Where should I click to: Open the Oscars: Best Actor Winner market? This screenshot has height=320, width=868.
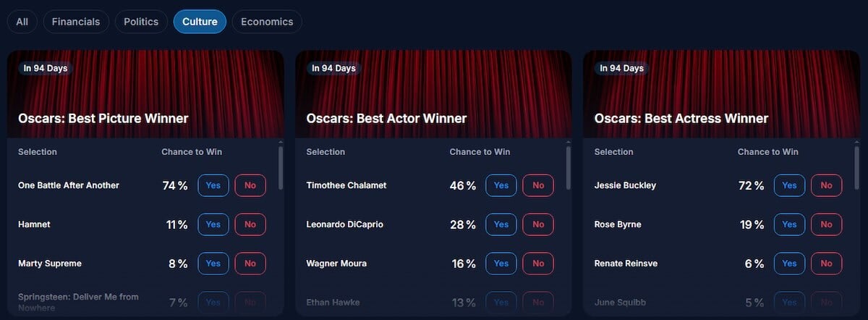point(386,119)
